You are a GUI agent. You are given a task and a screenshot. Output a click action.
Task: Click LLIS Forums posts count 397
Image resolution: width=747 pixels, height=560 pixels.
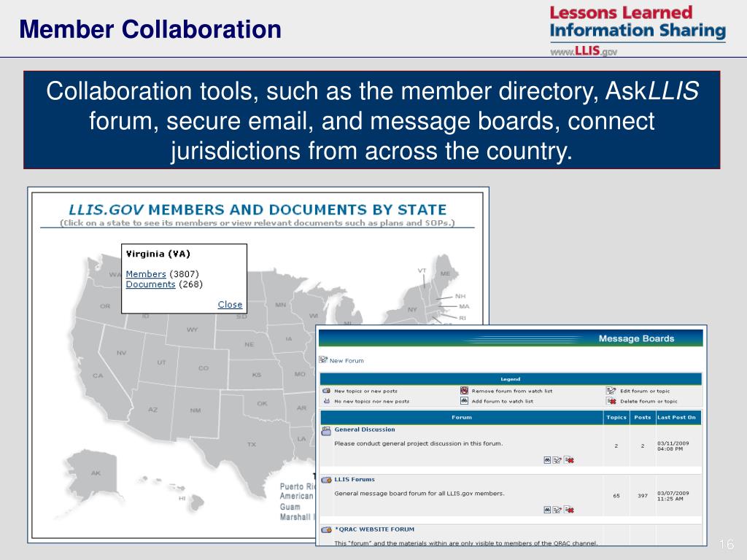pyautogui.click(x=643, y=496)
